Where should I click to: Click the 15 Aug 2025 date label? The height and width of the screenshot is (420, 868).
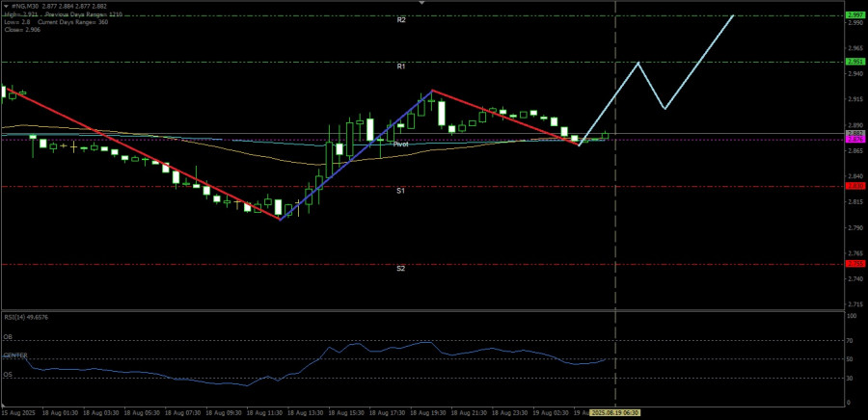(19, 413)
